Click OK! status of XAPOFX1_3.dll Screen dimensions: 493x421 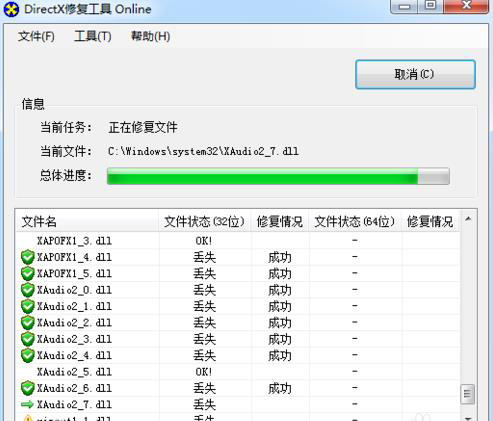tap(204, 241)
